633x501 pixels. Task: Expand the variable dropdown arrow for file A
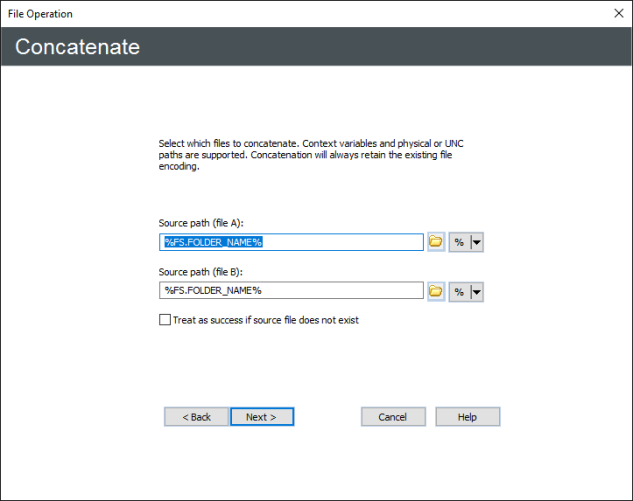[x=476, y=243]
